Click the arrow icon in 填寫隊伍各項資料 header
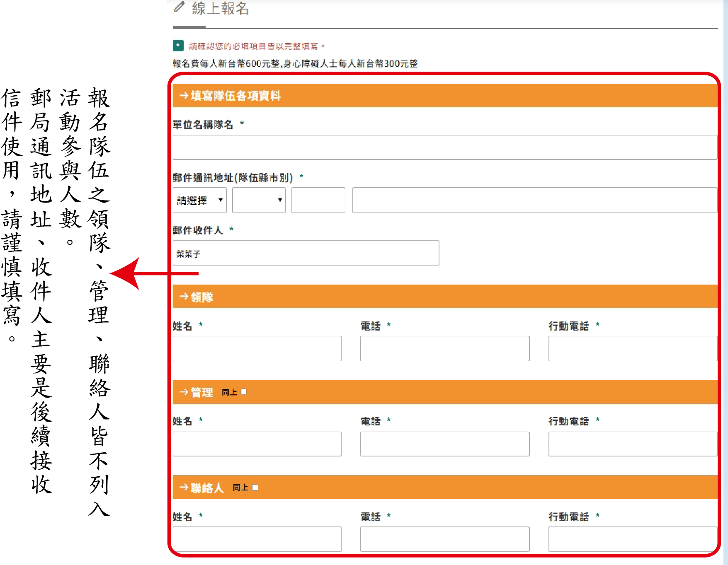Image resolution: width=728 pixels, height=565 pixels. pyautogui.click(x=184, y=96)
